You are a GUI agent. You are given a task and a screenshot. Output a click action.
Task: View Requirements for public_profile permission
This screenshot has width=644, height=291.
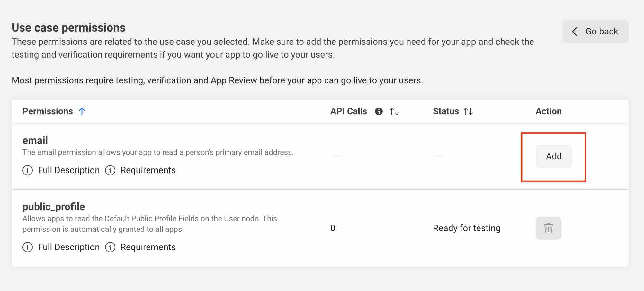coord(148,247)
